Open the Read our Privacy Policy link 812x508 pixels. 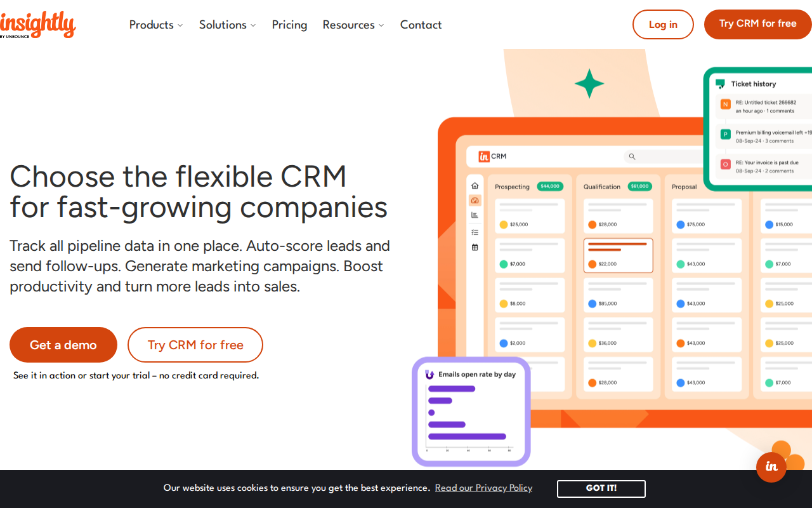tap(483, 488)
